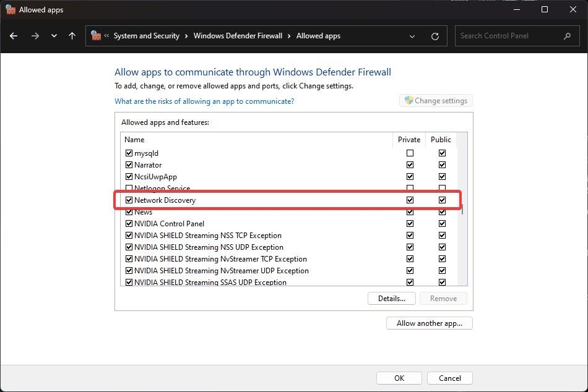Click Change settings button
Screen dimensions: 588x392
tap(436, 100)
